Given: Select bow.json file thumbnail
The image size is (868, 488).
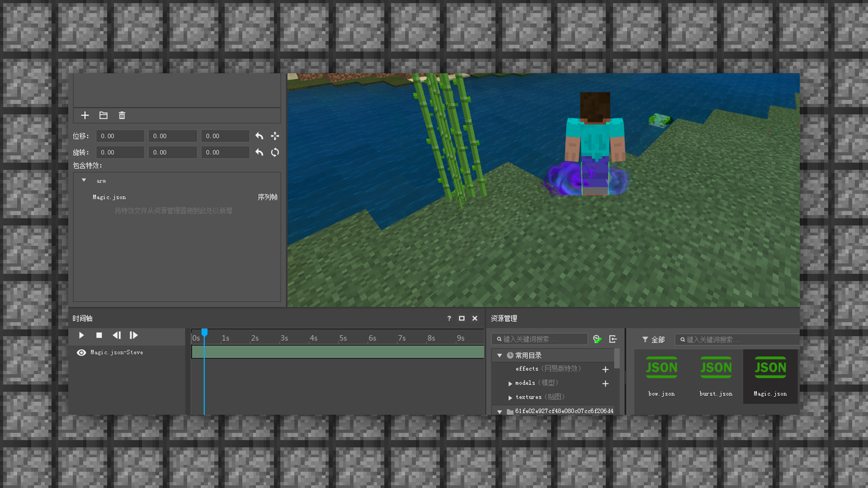Looking at the screenshot, I should (x=661, y=376).
